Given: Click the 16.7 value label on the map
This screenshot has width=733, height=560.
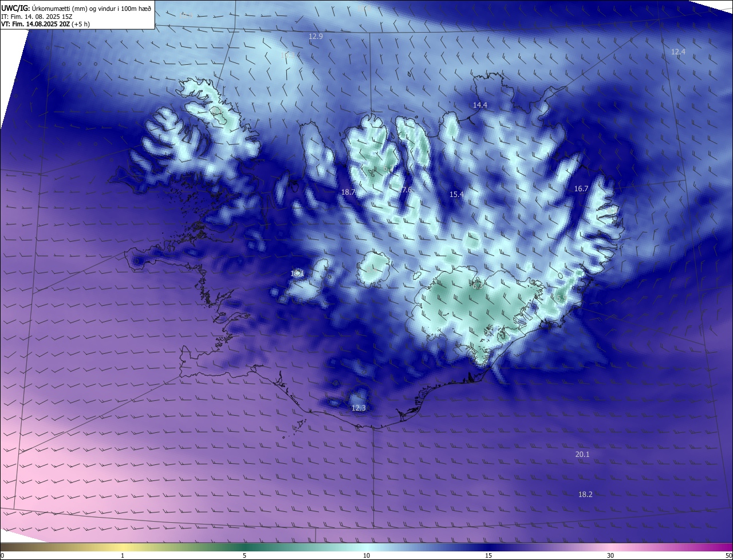Looking at the screenshot, I should pyautogui.click(x=581, y=188).
